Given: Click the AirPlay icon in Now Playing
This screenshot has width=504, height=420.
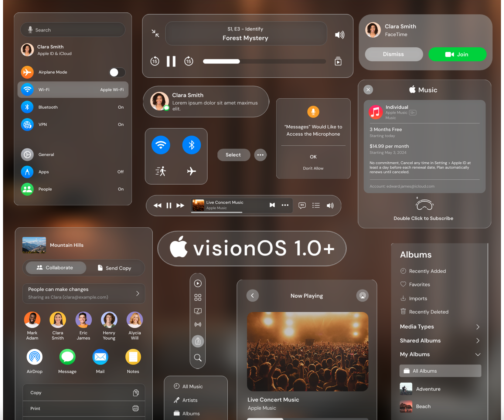Looking at the screenshot, I should pos(362,295).
